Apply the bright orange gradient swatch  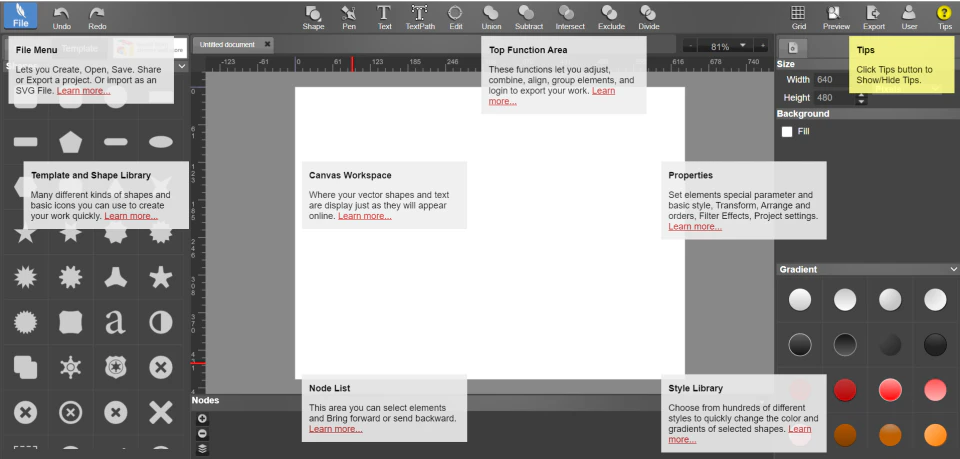click(935, 435)
